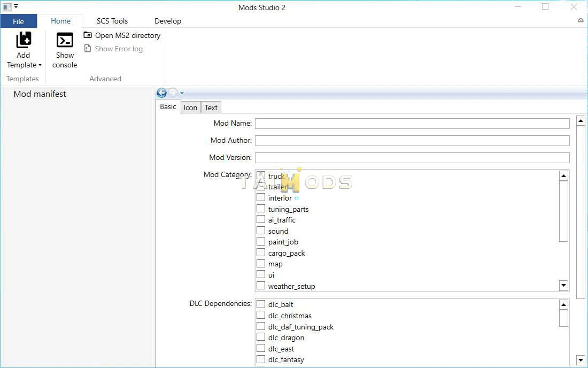Click the Mod Version input field
This screenshot has width=588, height=368.
(x=412, y=158)
